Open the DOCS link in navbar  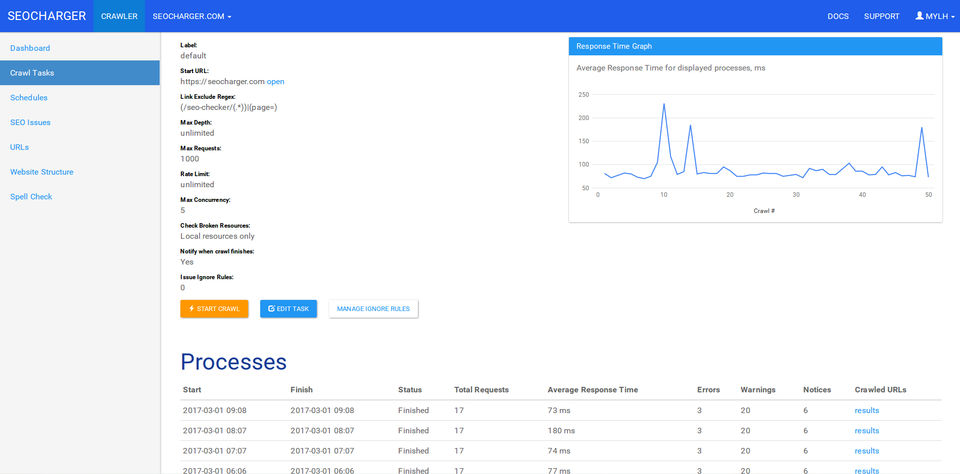[x=838, y=16]
